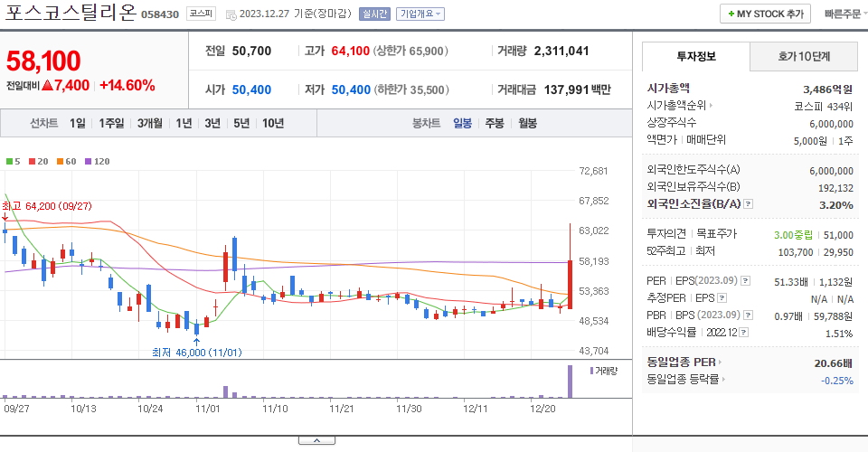Viewport: 868px width, 452px height.
Task: Click the purple 120-day moving average legend
Action: pos(97,162)
